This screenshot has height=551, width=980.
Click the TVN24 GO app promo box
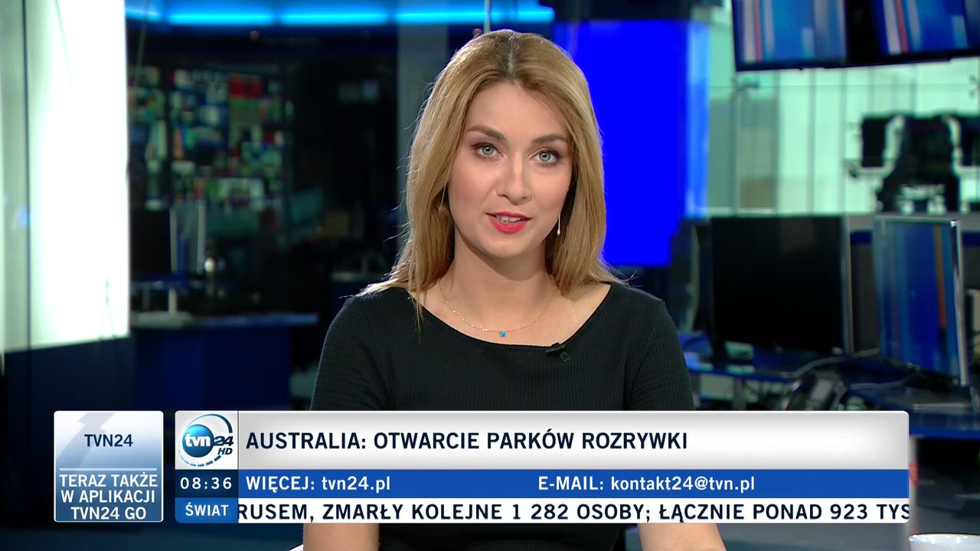click(109, 467)
